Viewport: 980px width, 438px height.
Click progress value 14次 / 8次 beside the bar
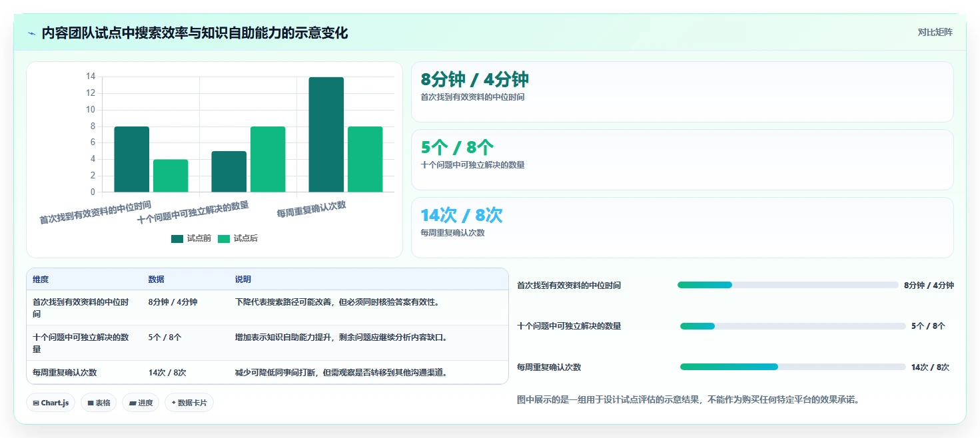coord(930,367)
